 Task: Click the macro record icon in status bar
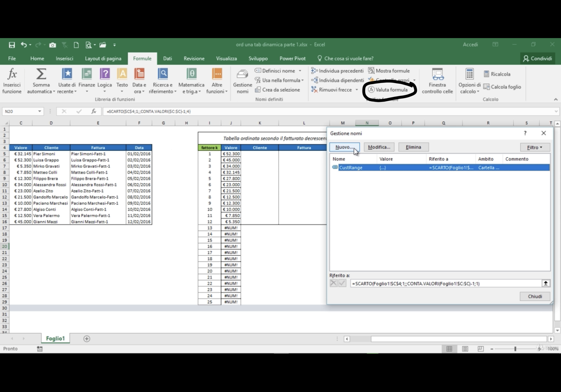39,349
